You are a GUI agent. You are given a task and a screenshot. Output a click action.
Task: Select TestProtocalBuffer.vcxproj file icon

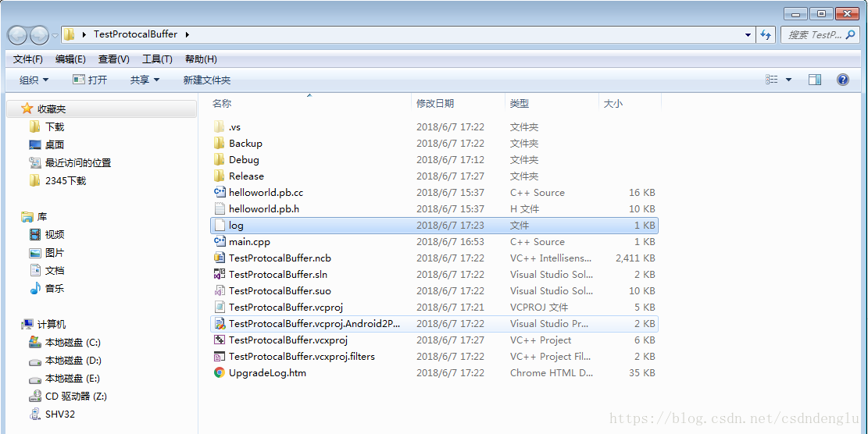pyautogui.click(x=220, y=340)
